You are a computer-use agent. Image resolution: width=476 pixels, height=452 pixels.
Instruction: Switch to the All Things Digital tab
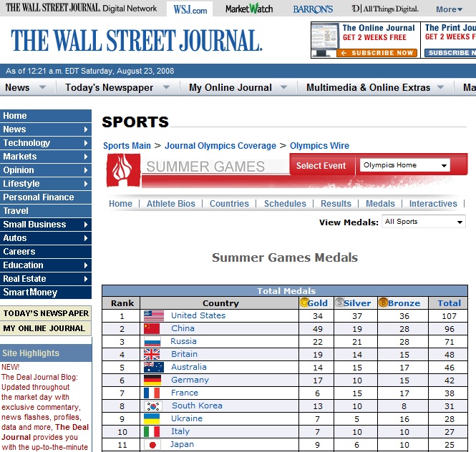pos(385,9)
